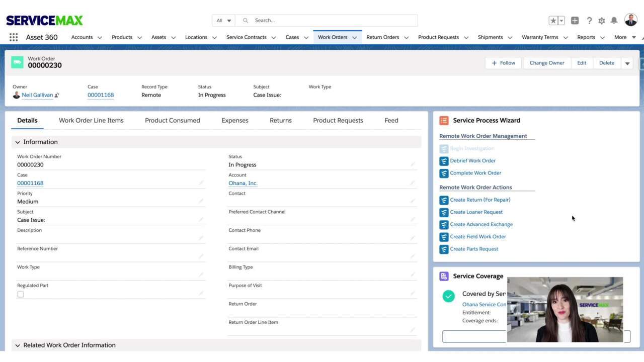Open the Ohana, Inc. account link
This screenshot has height=362, width=644.
243,183
